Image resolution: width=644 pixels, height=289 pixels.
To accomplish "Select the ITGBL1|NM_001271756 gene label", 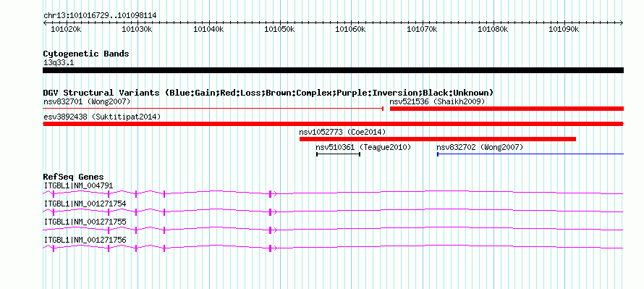I will pos(85,240).
